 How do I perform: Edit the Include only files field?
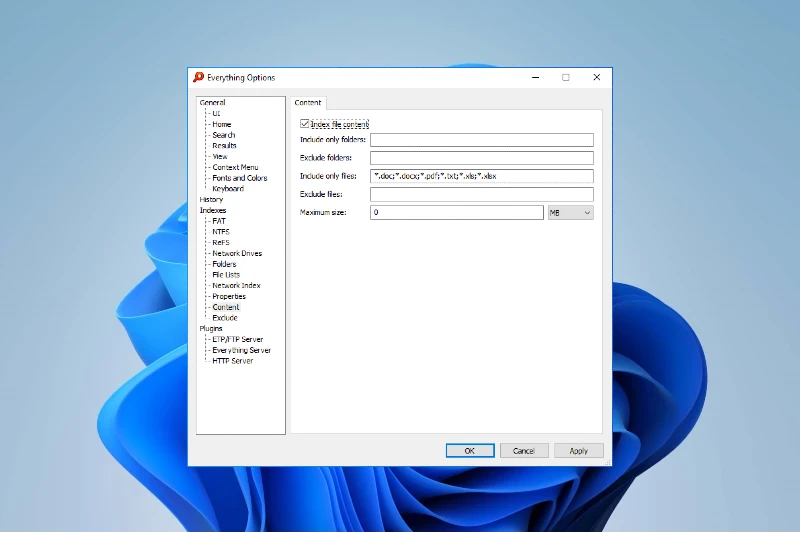point(482,176)
